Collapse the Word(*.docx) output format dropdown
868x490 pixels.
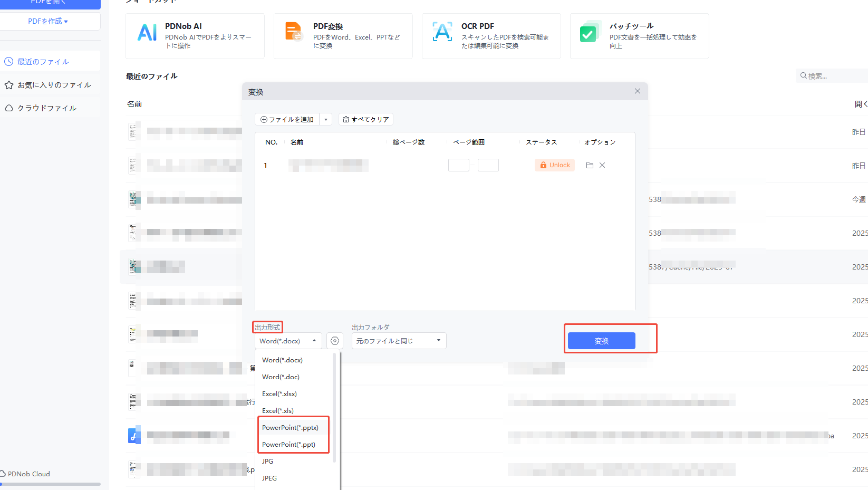tap(288, 341)
